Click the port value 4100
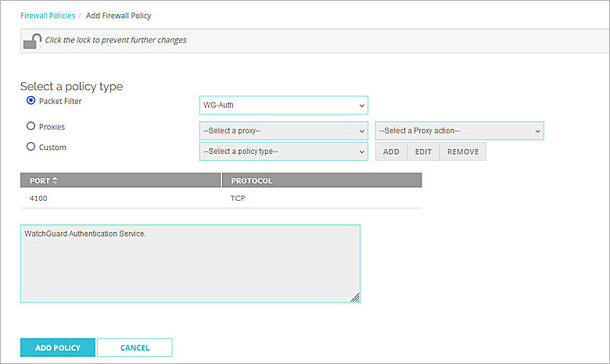The height and width of the screenshot is (364, 610). [x=38, y=198]
